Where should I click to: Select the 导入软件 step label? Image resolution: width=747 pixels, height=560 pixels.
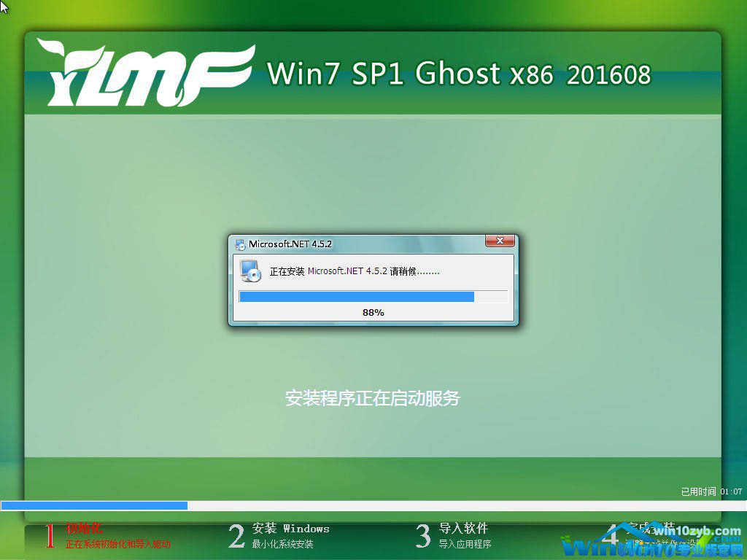pos(463,529)
